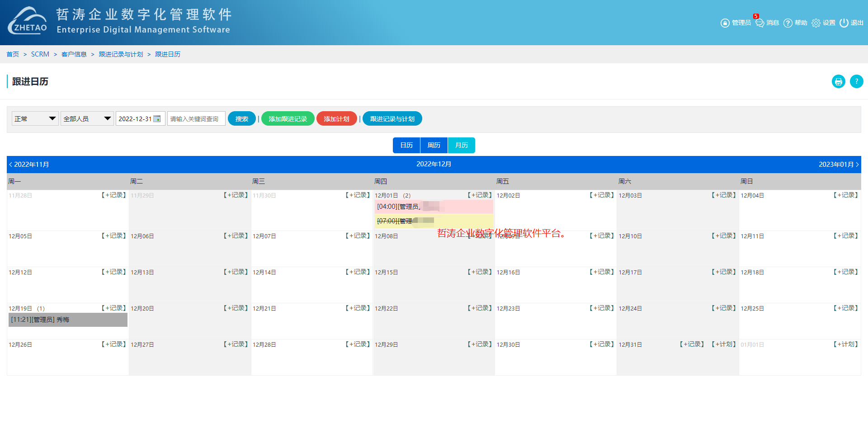Add a record on 12月07日
Image resolution: width=868 pixels, height=438 pixels.
(x=358, y=236)
